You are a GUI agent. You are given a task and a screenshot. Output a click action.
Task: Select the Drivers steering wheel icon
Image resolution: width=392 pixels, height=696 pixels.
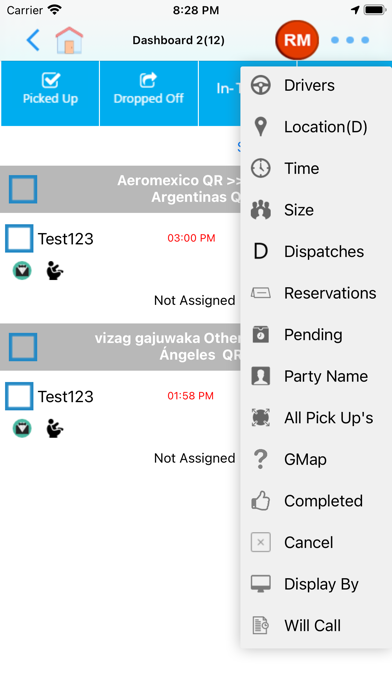coord(261,85)
